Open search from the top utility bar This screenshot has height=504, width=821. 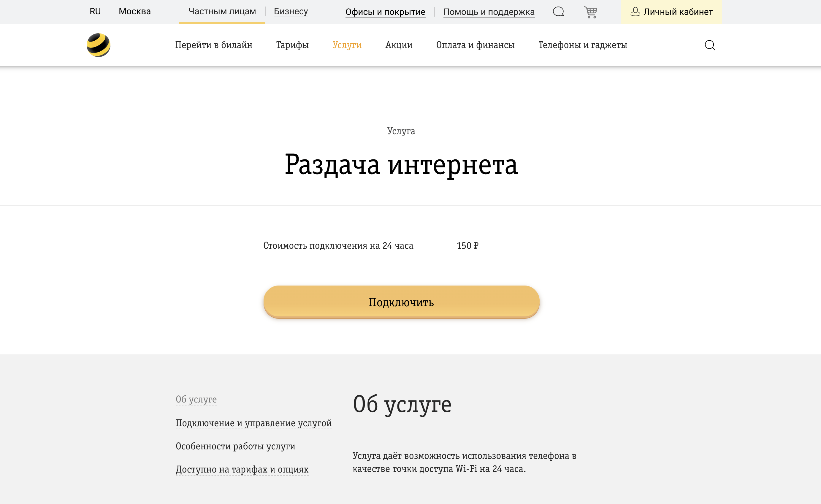559,12
